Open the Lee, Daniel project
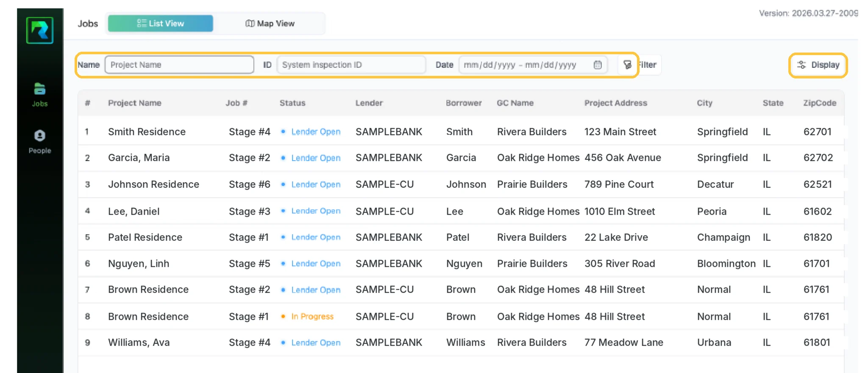Screen dimensions: 868x373 pos(134,212)
